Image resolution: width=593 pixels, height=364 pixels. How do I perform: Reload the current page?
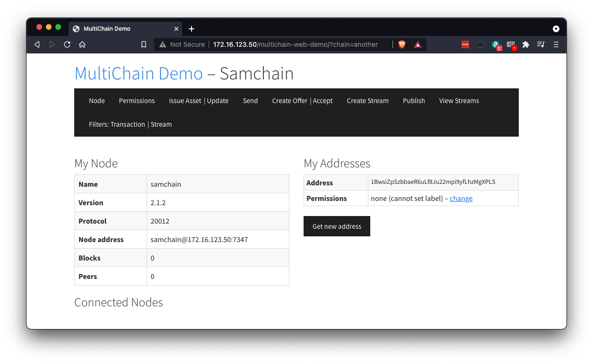(67, 44)
